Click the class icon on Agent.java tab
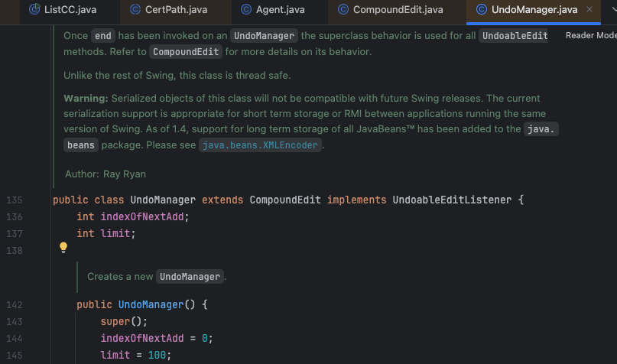617x364 pixels. [245, 9]
